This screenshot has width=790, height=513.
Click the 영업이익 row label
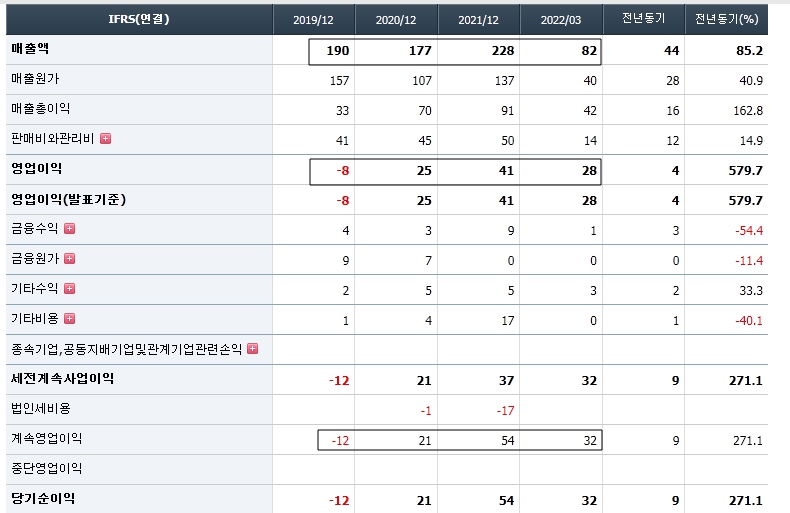(x=36, y=168)
